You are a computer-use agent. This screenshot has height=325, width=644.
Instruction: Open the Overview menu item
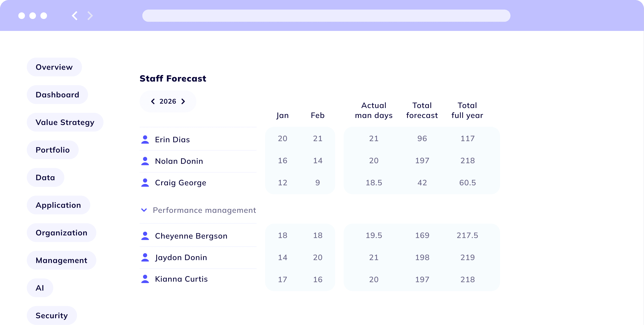point(54,67)
